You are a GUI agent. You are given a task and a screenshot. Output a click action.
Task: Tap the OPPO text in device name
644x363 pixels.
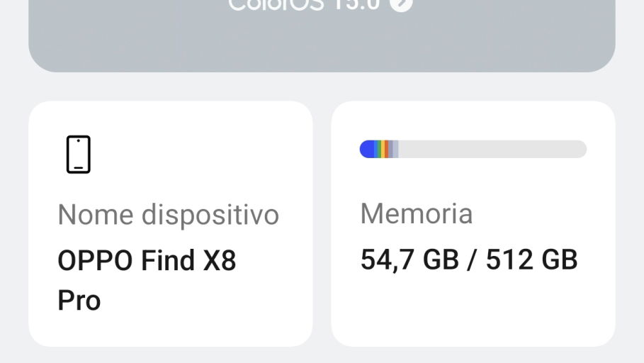coord(95,261)
